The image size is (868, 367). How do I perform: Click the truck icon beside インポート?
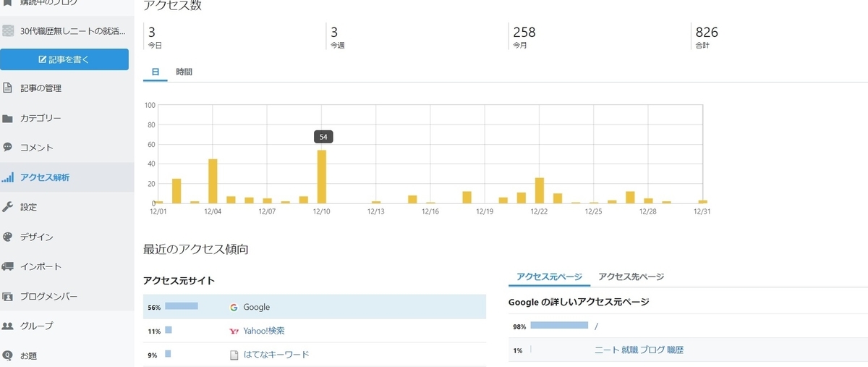pyautogui.click(x=8, y=266)
